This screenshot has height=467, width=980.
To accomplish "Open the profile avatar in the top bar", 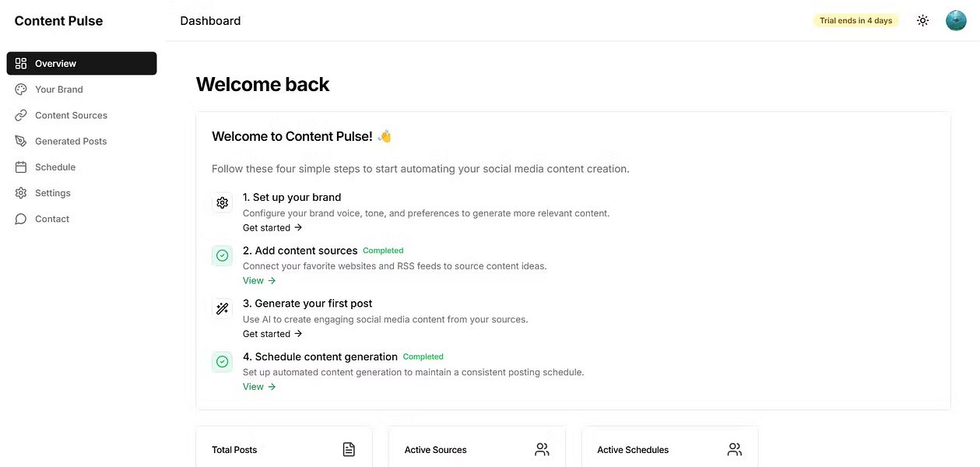I will pos(956,20).
